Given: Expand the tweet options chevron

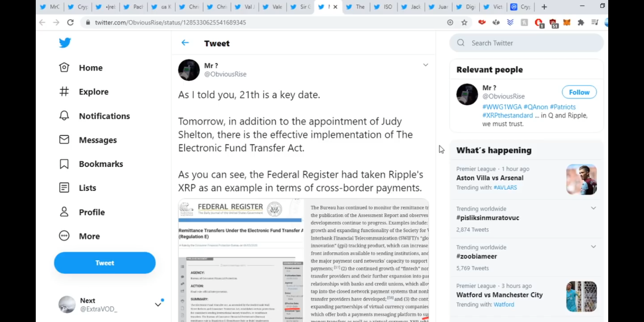Looking at the screenshot, I should (425, 65).
